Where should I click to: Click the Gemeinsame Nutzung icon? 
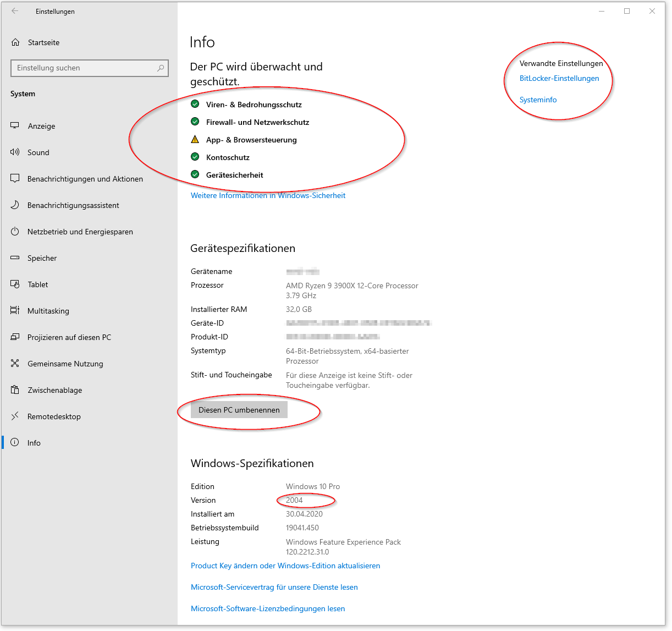tap(15, 364)
